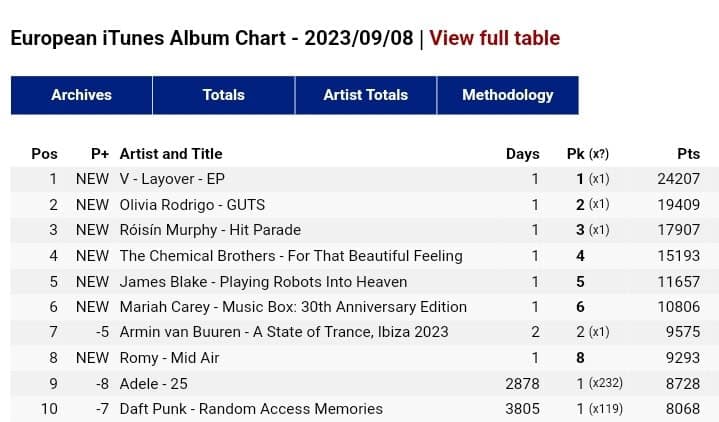Open the View full table link

[494, 39]
